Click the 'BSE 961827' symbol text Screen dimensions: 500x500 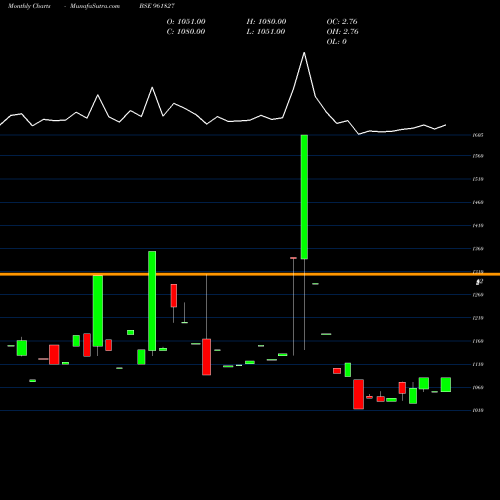click(x=157, y=6)
